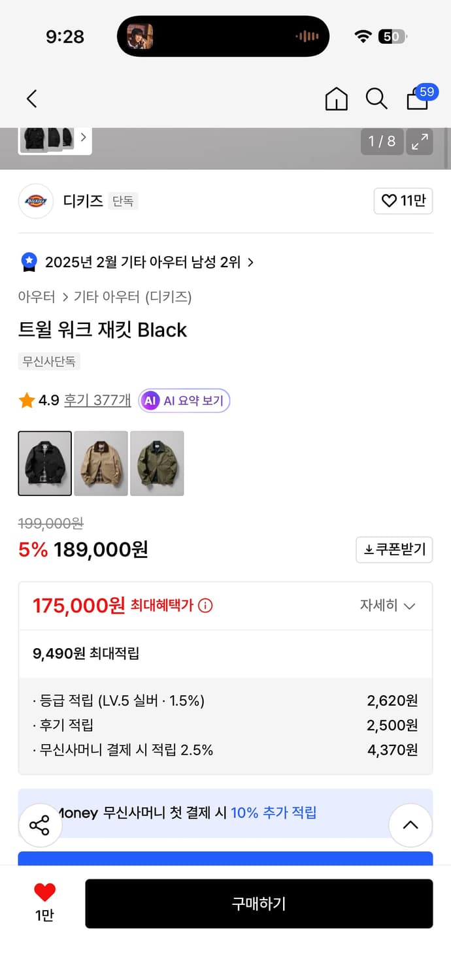
Task: Tap the back arrow to return
Action: [x=31, y=99]
